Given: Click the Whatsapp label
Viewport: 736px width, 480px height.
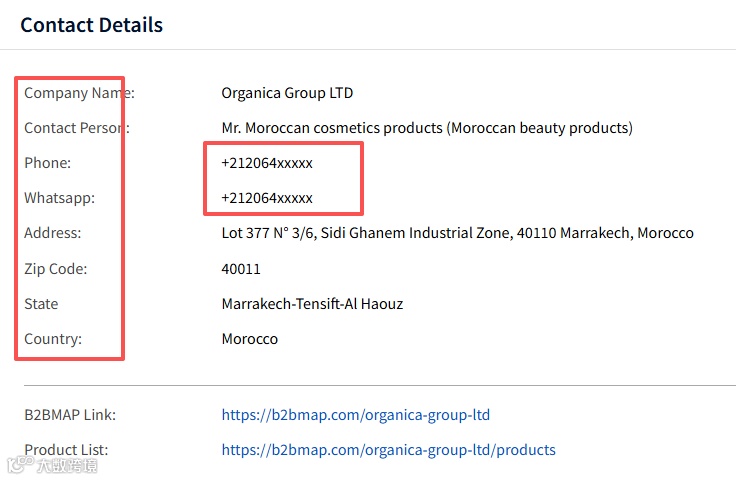Looking at the screenshot, I should point(60,198).
